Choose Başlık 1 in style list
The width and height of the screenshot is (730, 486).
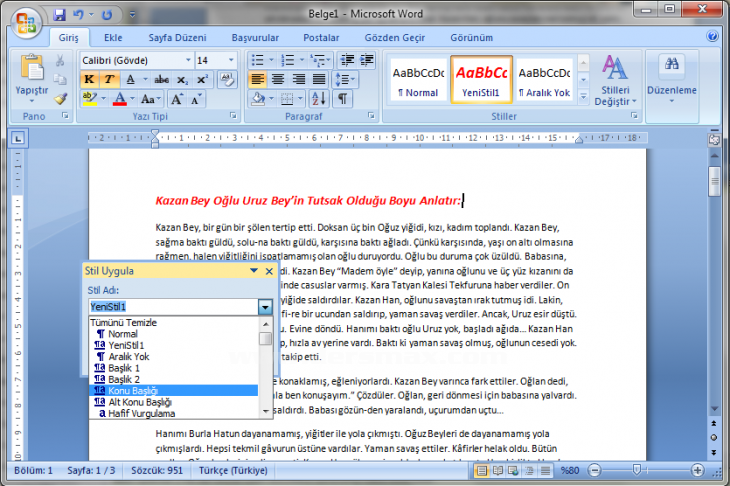173,368
